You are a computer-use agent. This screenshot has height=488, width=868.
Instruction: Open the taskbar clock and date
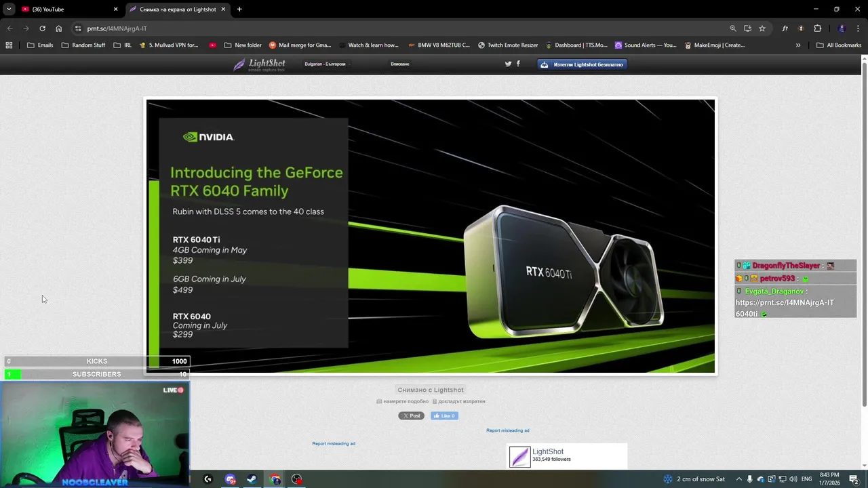(x=829, y=479)
